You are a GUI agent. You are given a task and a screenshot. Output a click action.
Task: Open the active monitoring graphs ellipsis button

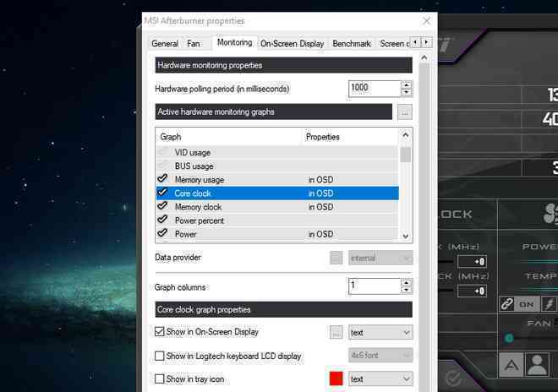[405, 112]
